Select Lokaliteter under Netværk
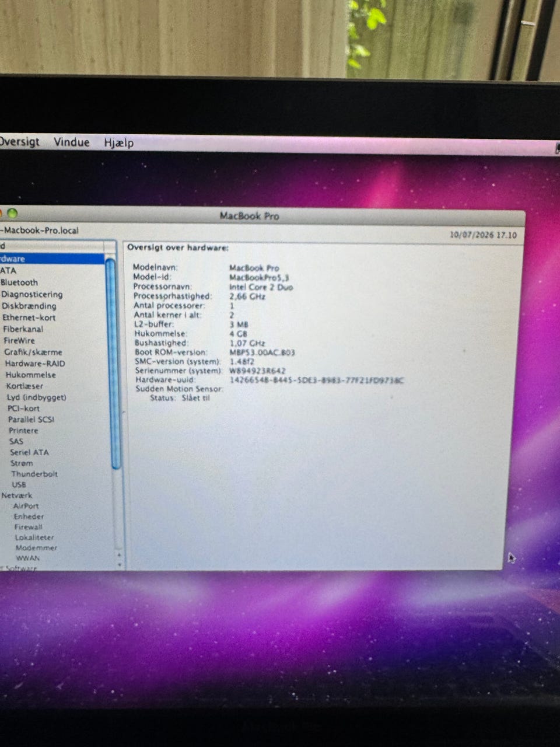The width and height of the screenshot is (560, 747). [34, 537]
